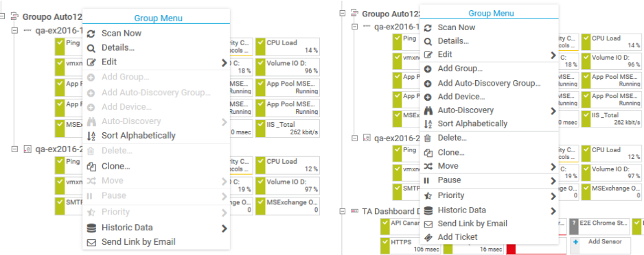Click the Add Ticket icon in right menu
The image size is (644, 255).
(428, 237)
